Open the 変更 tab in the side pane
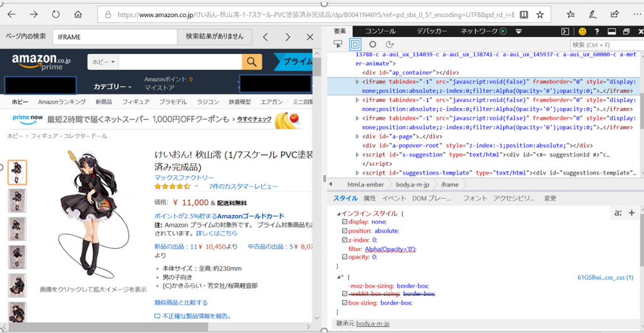Viewport: 644px width, 333px height. [550, 198]
